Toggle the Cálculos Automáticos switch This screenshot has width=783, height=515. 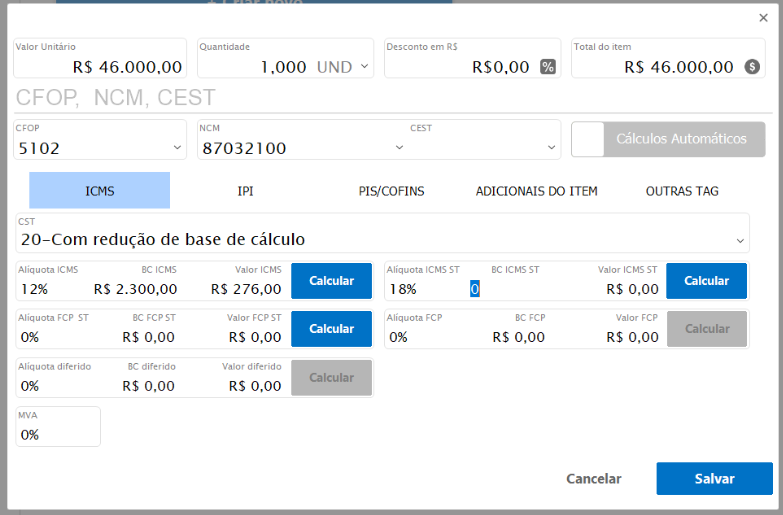[x=588, y=139]
